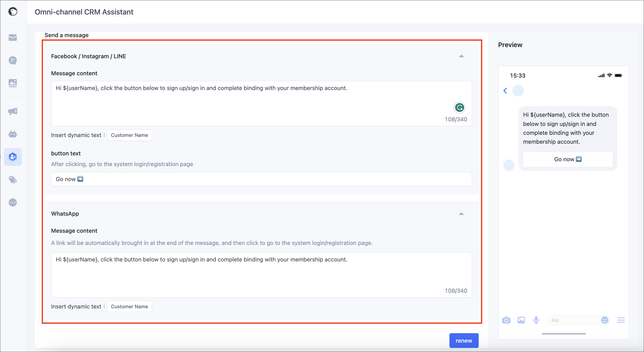Collapse the WhatsApp section

[x=461, y=214]
